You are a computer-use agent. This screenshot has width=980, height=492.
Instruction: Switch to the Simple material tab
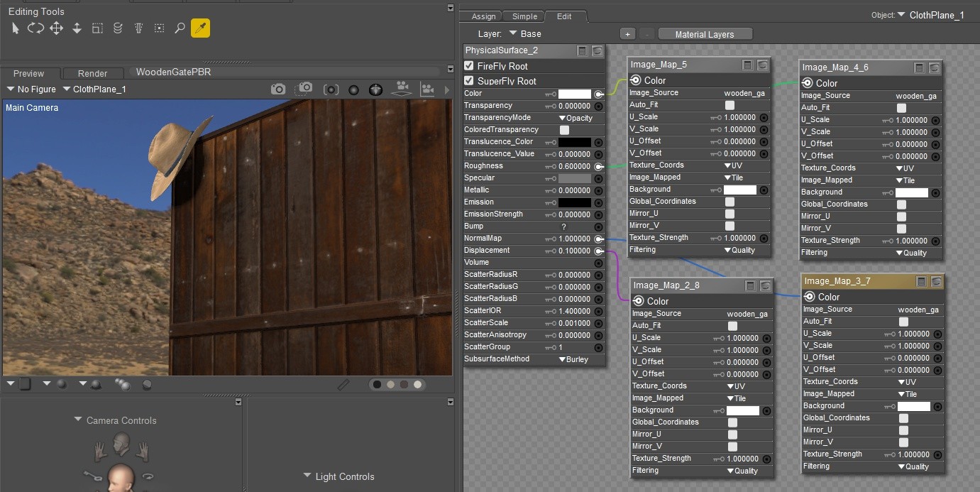pos(524,16)
